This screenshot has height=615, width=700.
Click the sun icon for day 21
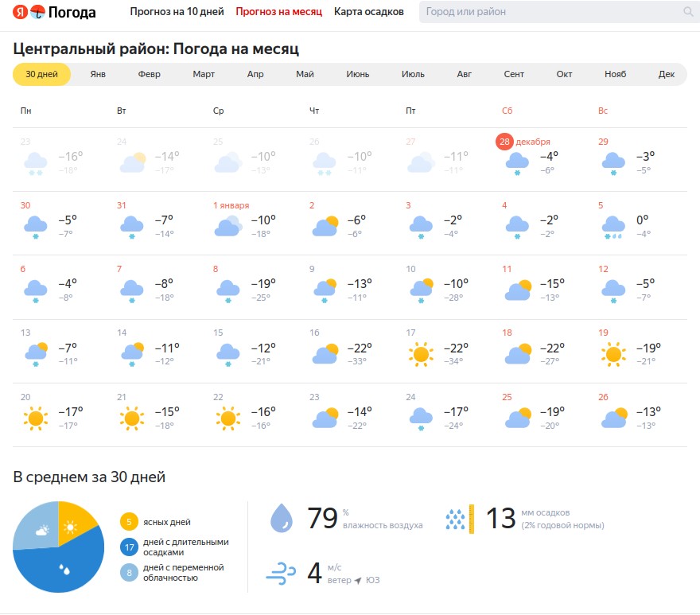click(x=132, y=418)
